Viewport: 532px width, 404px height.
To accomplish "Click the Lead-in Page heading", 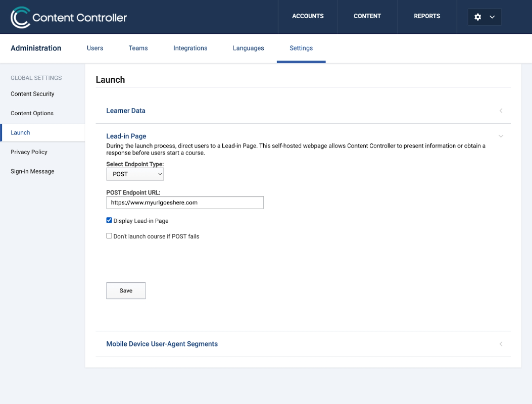I will point(126,136).
